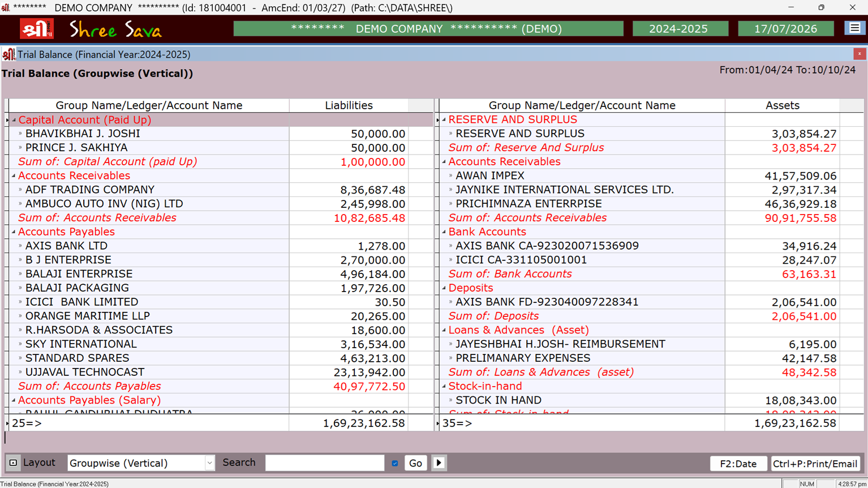
Task: Click the Ctrl+P:Print/Email button
Action: pos(815,464)
